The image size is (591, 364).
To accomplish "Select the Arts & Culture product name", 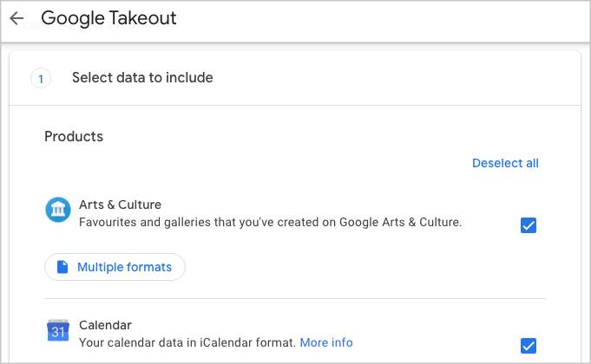I will (120, 205).
